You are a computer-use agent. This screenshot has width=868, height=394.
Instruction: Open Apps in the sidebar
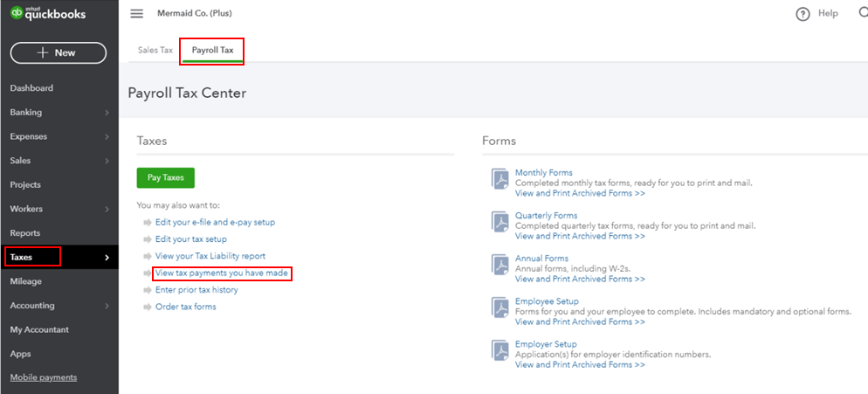[x=20, y=354]
